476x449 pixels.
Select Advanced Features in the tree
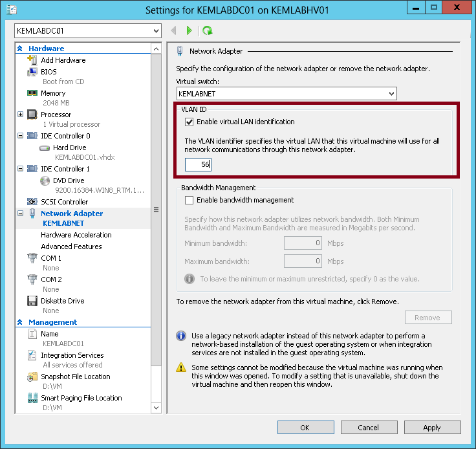(71, 246)
